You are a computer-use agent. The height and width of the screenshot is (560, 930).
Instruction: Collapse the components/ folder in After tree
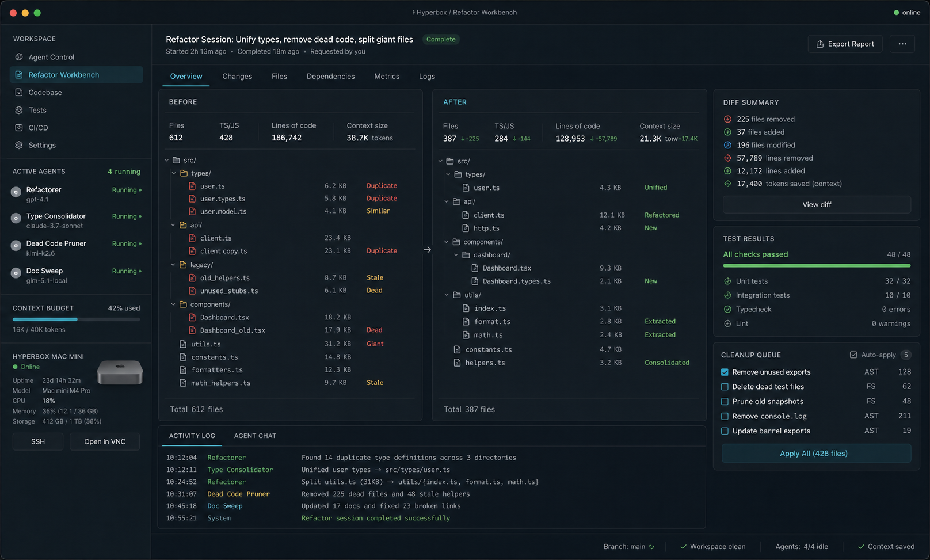click(x=447, y=242)
